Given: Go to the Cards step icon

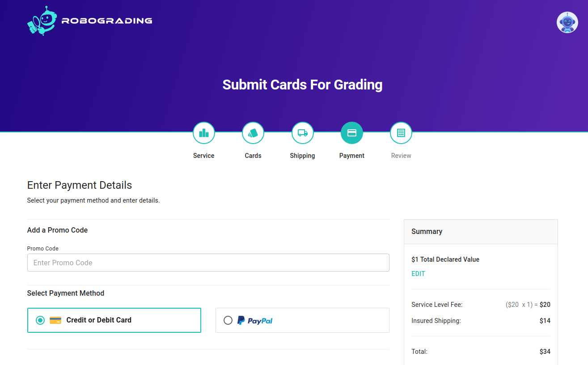Looking at the screenshot, I should coord(253,133).
